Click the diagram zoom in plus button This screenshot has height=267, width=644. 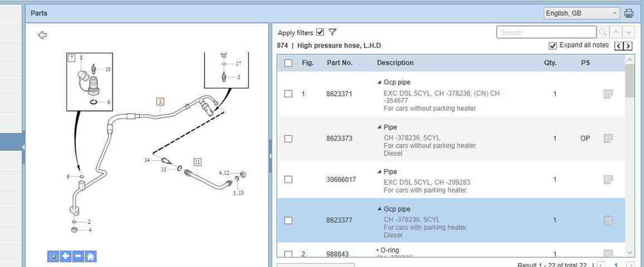coord(66,256)
